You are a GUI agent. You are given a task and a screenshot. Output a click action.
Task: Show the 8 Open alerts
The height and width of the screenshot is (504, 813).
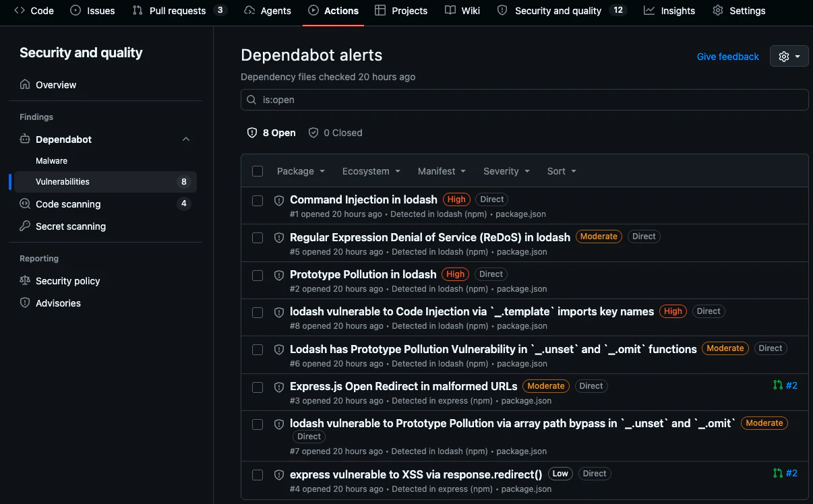point(272,133)
